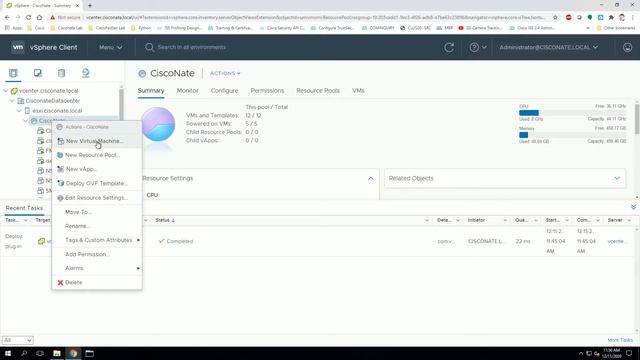Image resolution: width=640 pixels, height=360 pixels.
Task: Bookmark this page with star icon
Action: [x=555, y=18]
